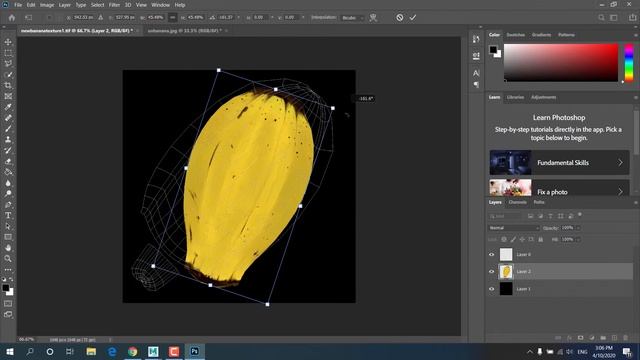640x360 pixels.
Task: Select the Rectangular Marquee tool
Action: point(8,53)
